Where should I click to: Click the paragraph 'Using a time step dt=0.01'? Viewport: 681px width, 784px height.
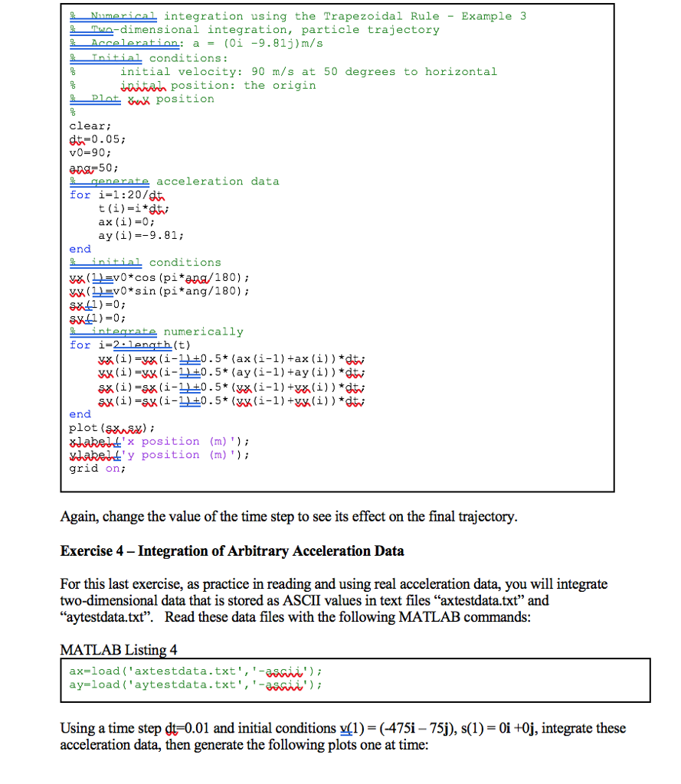point(342,736)
